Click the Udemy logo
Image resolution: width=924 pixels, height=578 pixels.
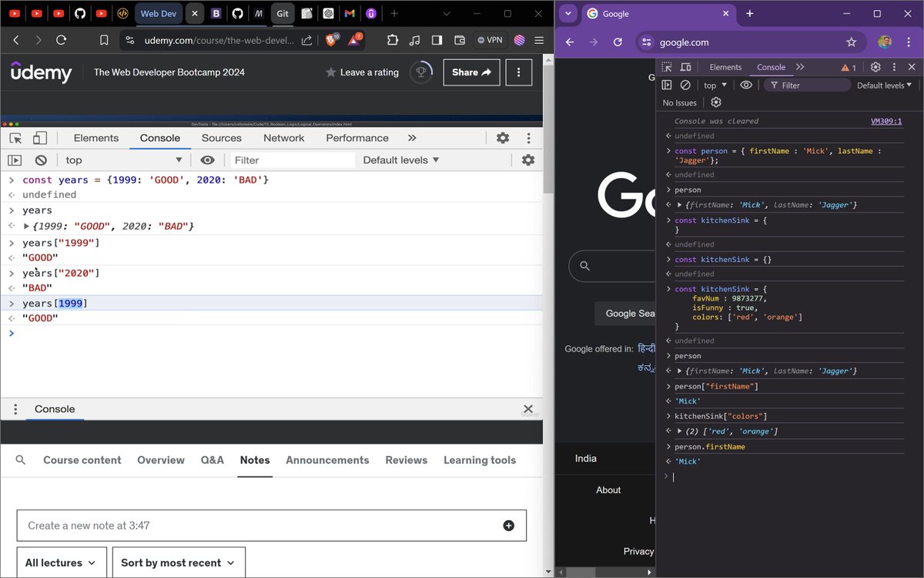click(x=42, y=72)
